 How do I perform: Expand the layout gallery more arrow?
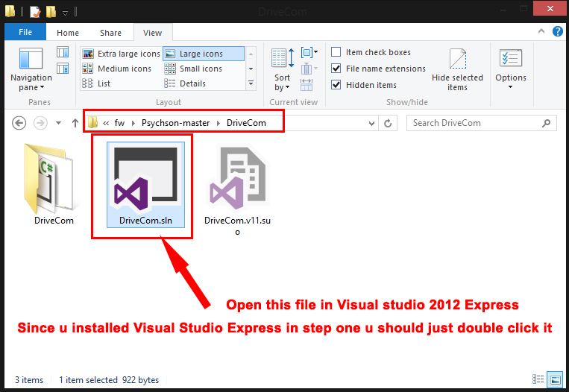tap(251, 83)
